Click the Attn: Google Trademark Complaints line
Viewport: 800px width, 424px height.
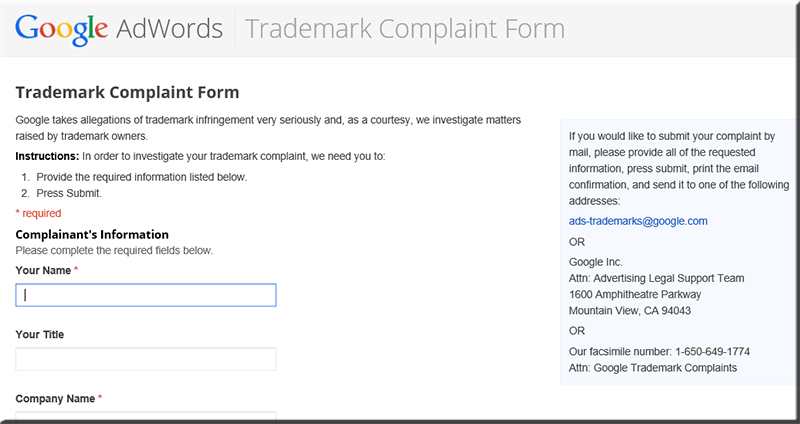point(653,367)
